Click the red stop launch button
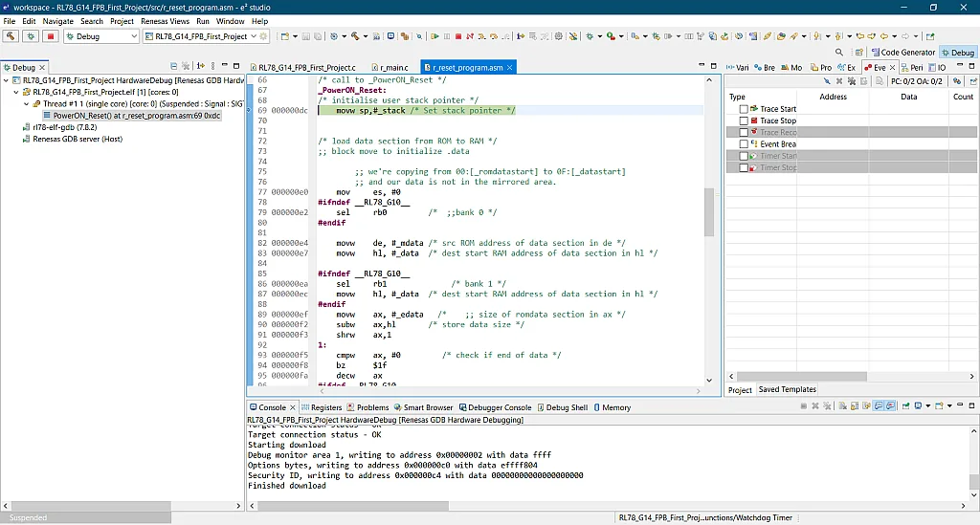The width and height of the screenshot is (980, 525). (51, 36)
